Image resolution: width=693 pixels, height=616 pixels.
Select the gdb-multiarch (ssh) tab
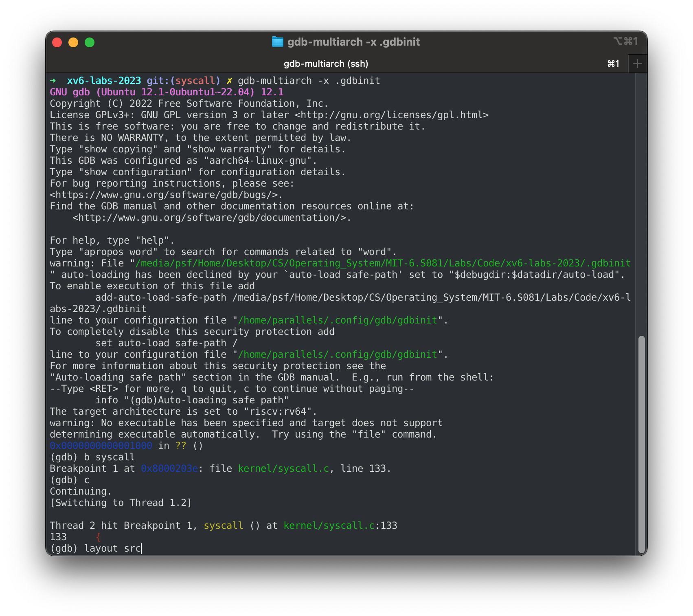326,64
